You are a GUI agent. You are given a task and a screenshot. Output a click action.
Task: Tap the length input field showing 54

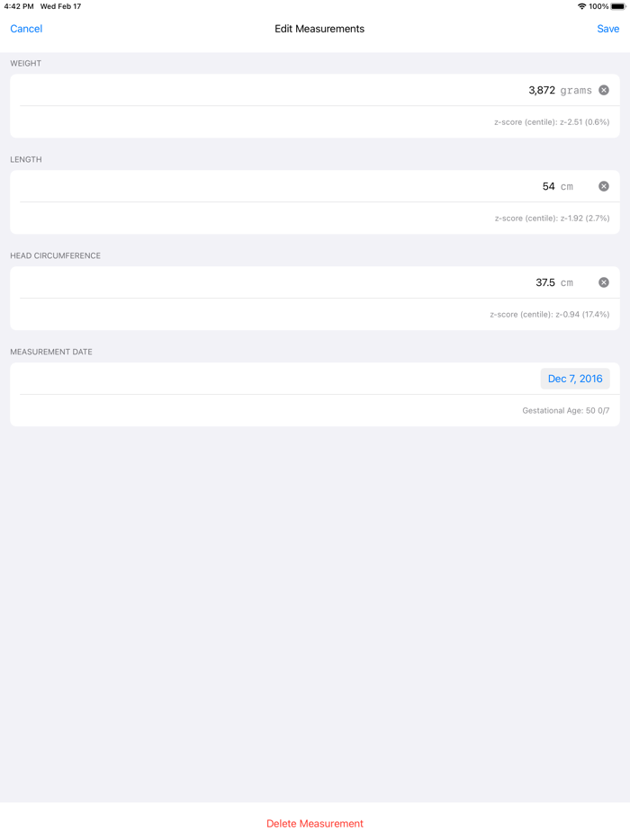[x=544, y=186]
